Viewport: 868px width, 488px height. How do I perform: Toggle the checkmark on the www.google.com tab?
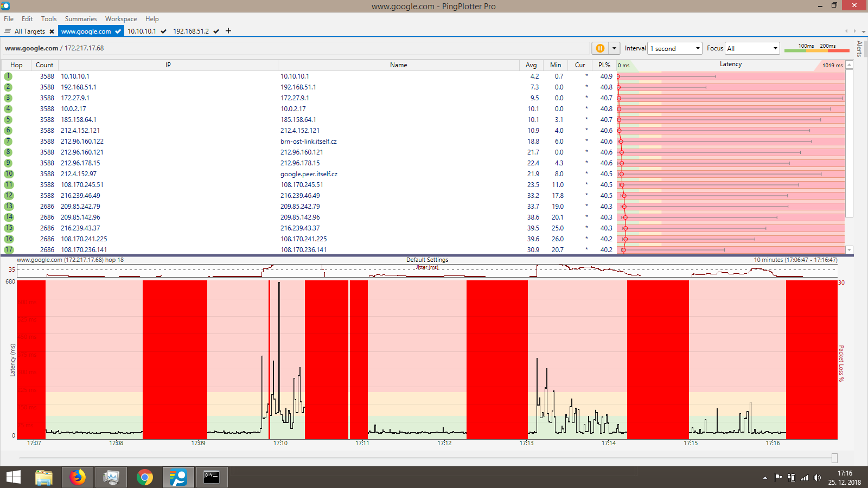(118, 31)
